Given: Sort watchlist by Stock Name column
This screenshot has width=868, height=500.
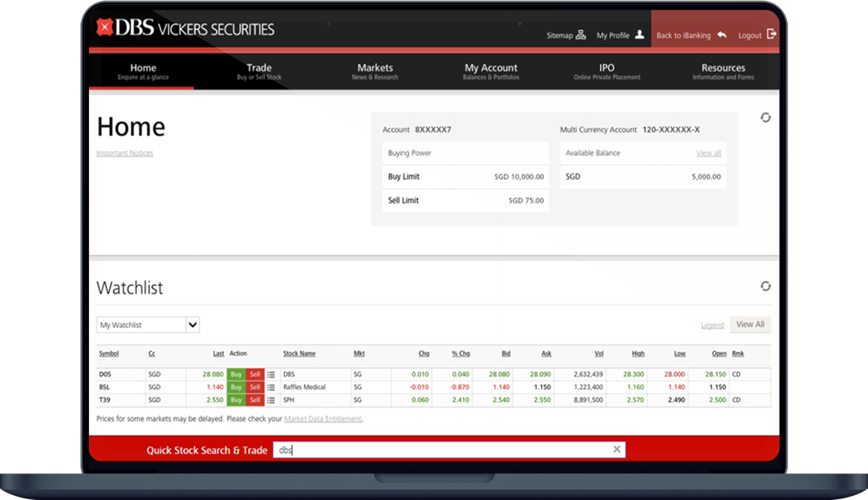Looking at the screenshot, I should (x=299, y=353).
